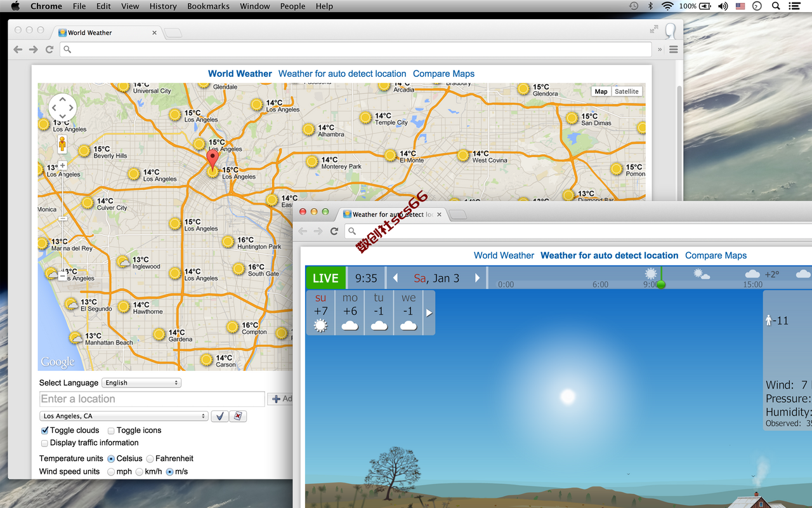This screenshot has width=812, height=508.
Task: Select Sunday +7 forecast
Action: [x=320, y=312]
